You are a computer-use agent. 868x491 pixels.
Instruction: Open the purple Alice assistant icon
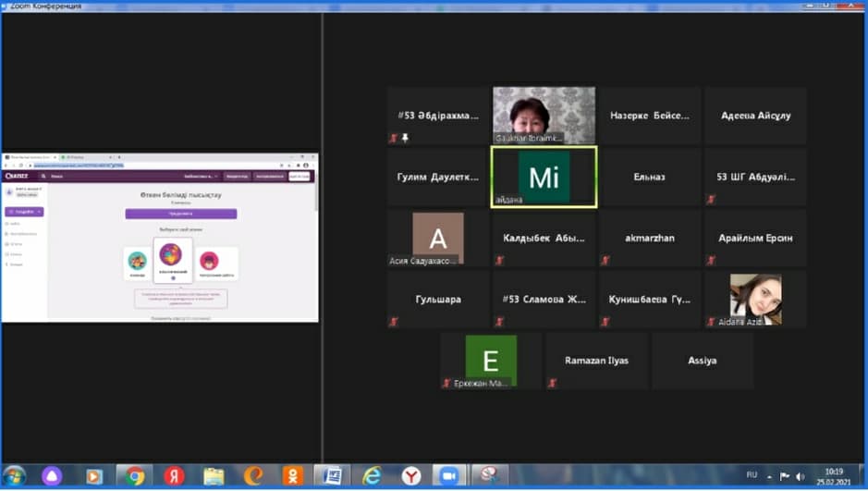click(x=52, y=476)
